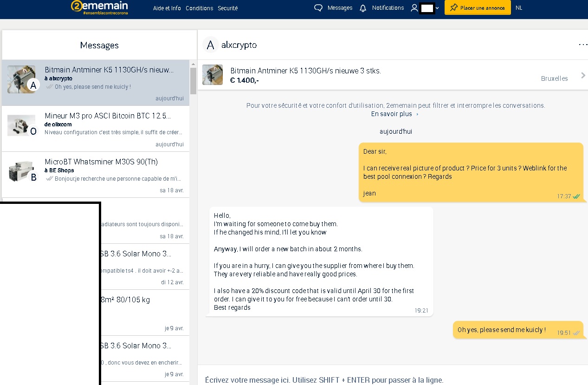Screen dimensions: 588x385
Task: Click Placer une annonce button
Action: (x=478, y=8)
